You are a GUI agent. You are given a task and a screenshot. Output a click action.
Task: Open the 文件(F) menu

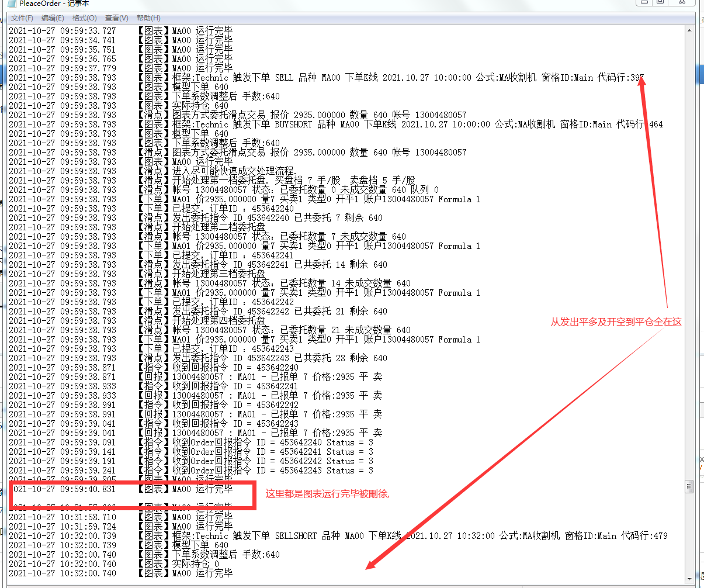click(22, 18)
